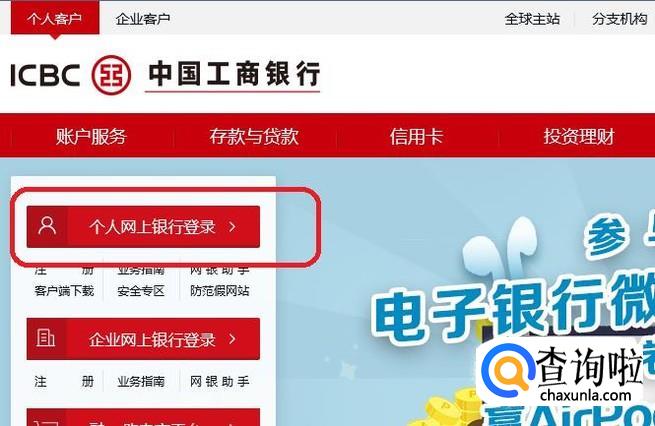This screenshot has height=426, width=655.
Task: Click the ICBC text logo
Action: [45, 76]
